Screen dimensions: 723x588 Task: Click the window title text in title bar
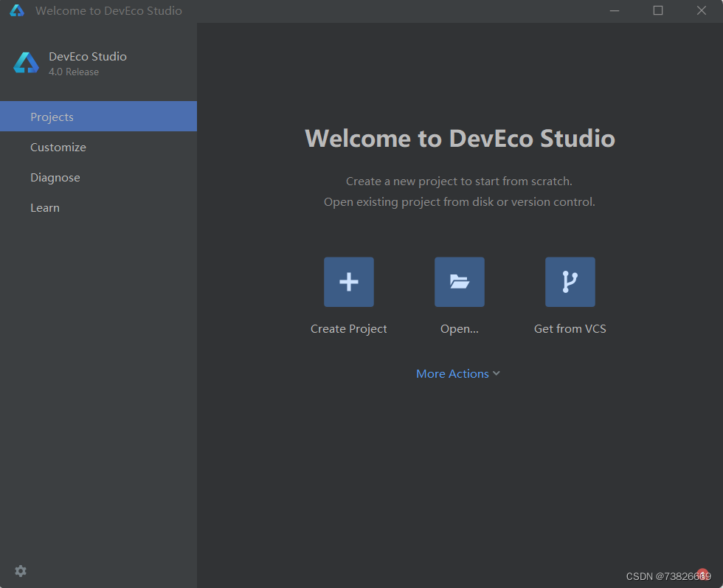tap(109, 10)
